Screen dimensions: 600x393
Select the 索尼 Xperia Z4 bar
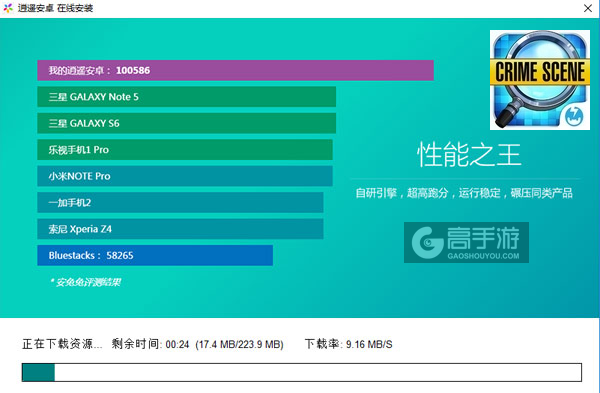coord(180,229)
